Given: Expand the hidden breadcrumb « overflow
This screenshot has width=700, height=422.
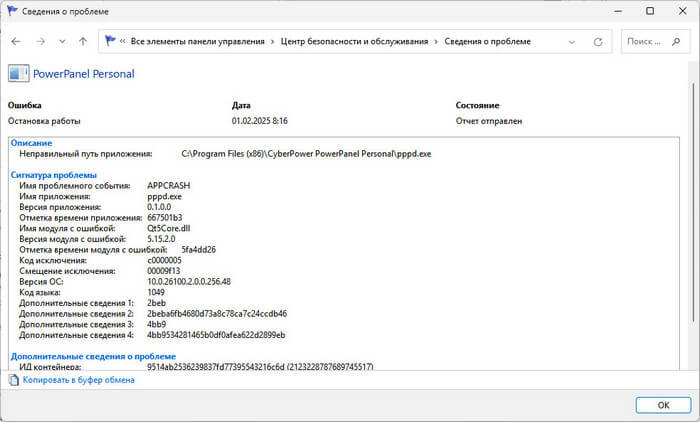Looking at the screenshot, I should pos(122,42).
